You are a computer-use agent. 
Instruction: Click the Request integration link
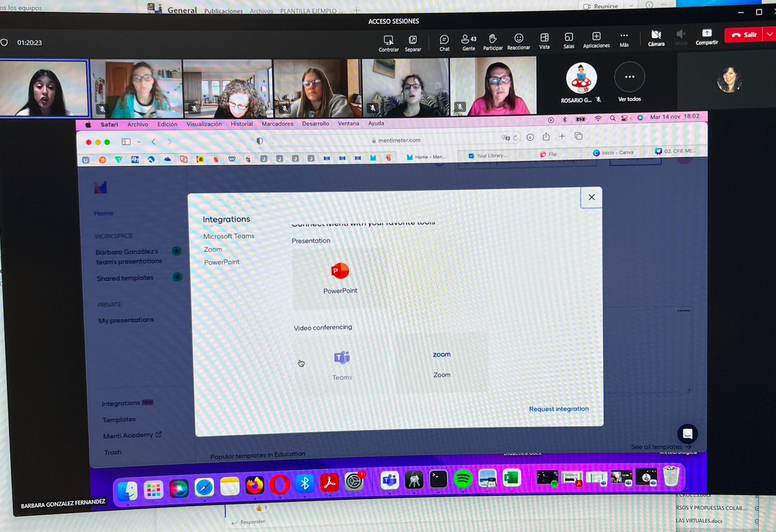coord(559,409)
